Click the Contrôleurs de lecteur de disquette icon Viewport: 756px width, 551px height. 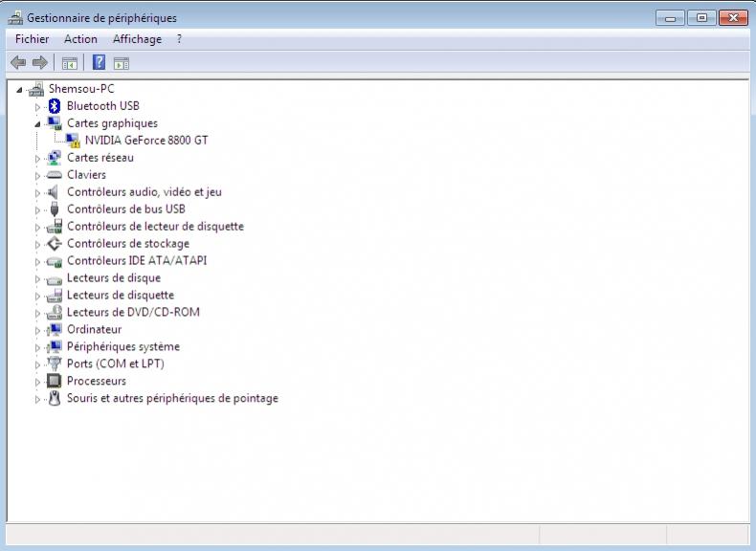55,227
